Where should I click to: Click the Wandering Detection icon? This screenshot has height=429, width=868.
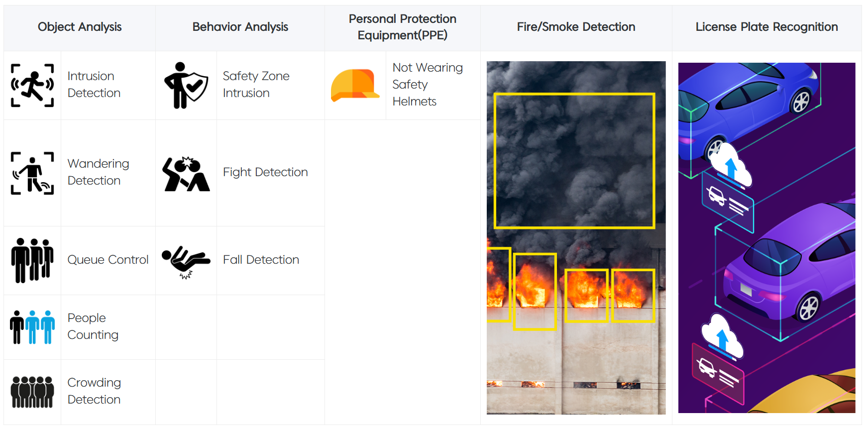(x=32, y=173)
